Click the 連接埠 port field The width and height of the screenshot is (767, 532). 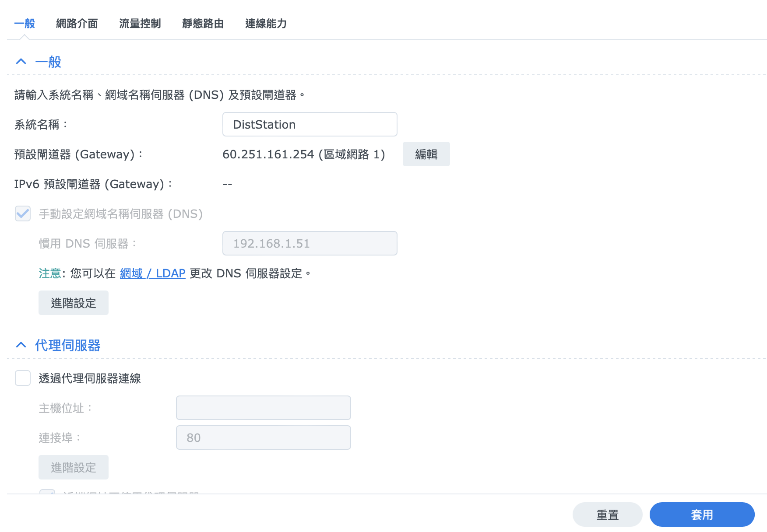pos(263,438)
